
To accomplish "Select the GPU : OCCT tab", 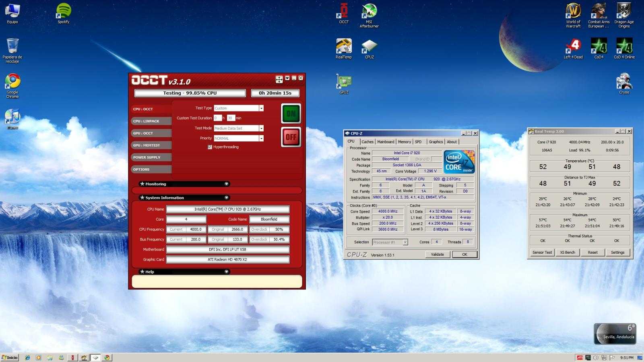I will [151, 133].
